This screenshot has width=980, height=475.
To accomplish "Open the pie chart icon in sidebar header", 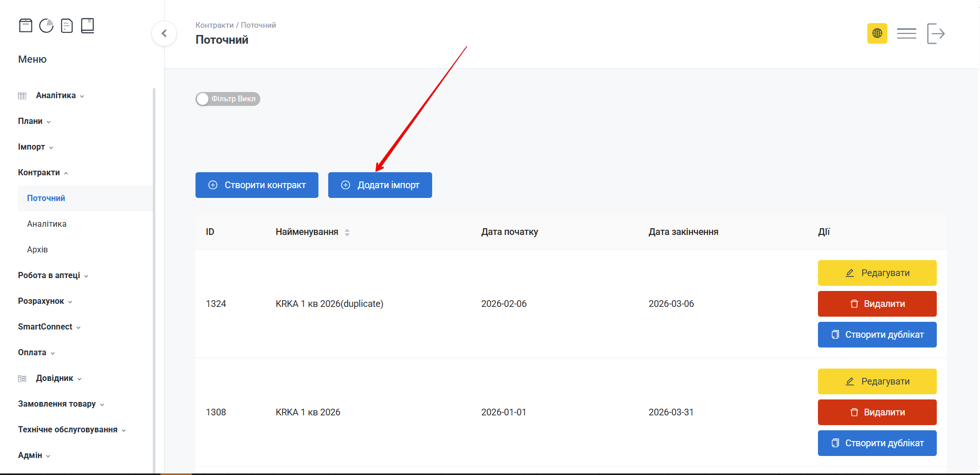I will coord(46,25).
